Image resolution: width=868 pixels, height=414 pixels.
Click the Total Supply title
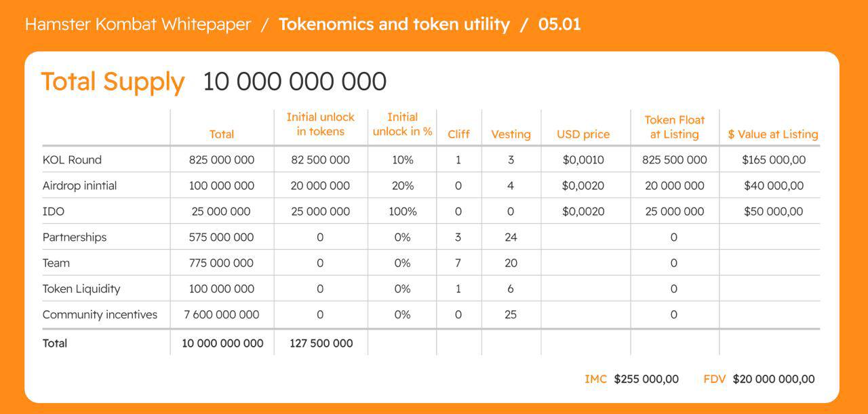(113, 82)
